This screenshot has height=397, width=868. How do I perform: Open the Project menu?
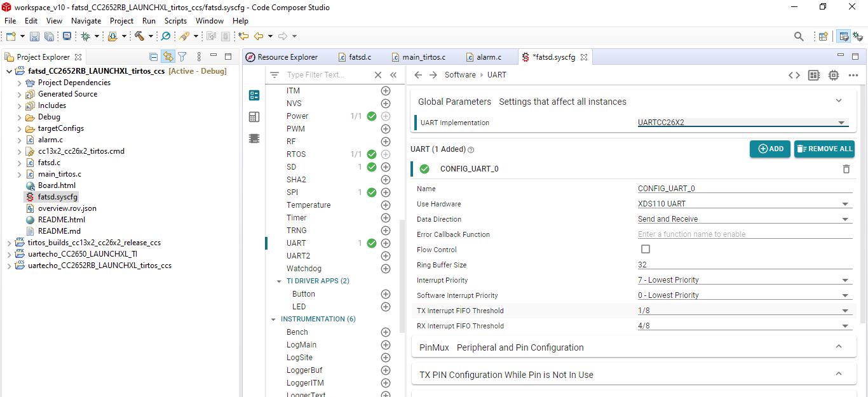coord(122,21)
